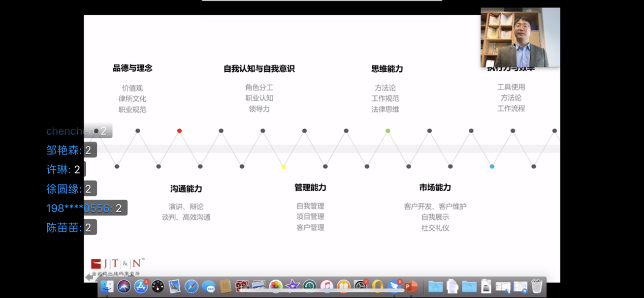Click the blue dot on timeline
644x298 pixels.
(492, 166)
